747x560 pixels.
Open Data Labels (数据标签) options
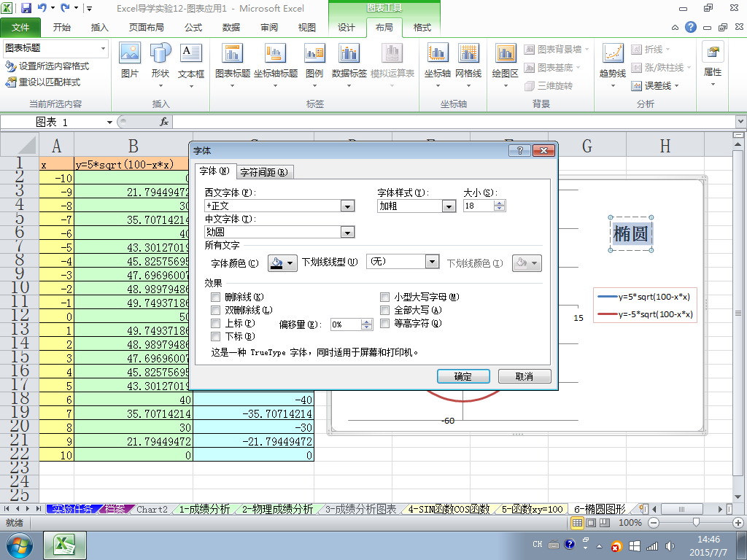(349, 64)
